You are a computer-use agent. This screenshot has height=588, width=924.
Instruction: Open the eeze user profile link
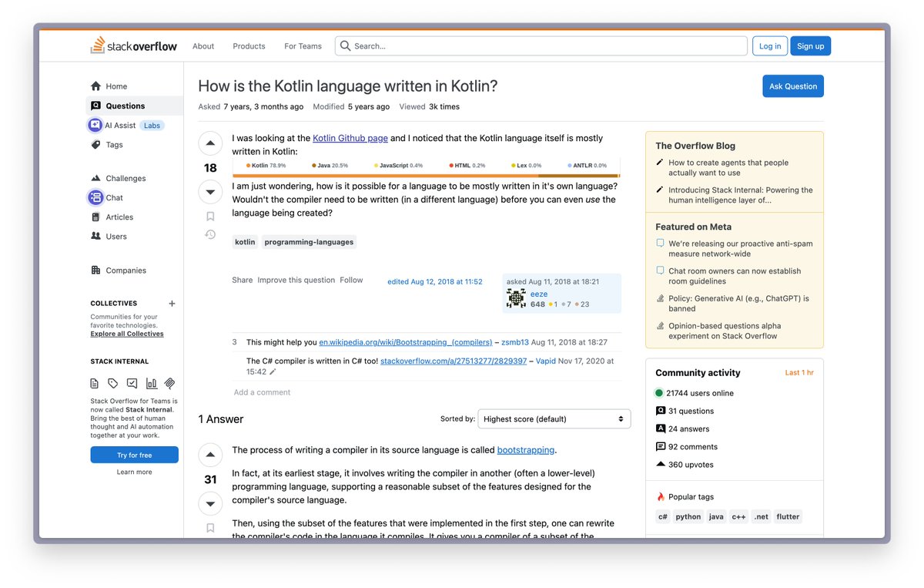(539, 294)
